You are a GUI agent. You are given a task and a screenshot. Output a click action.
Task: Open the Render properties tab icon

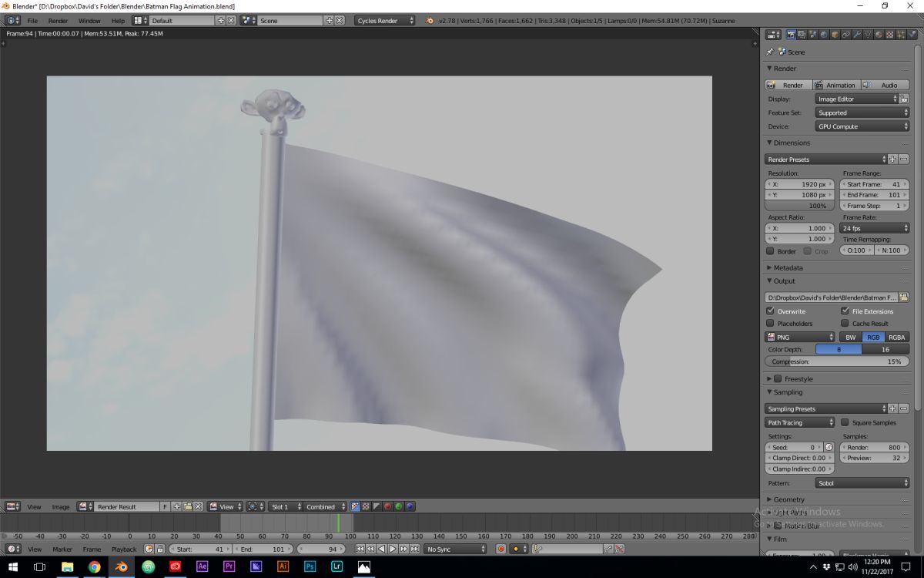[791, 35]
